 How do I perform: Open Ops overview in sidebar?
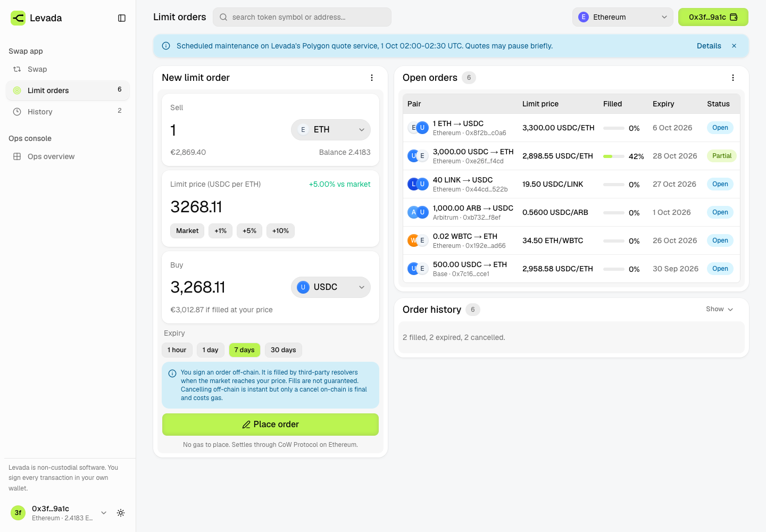[x=68, y=156]
